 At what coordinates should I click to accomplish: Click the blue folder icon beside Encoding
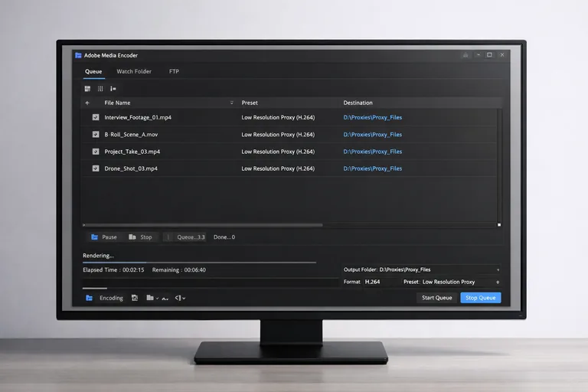pos(90,298)
